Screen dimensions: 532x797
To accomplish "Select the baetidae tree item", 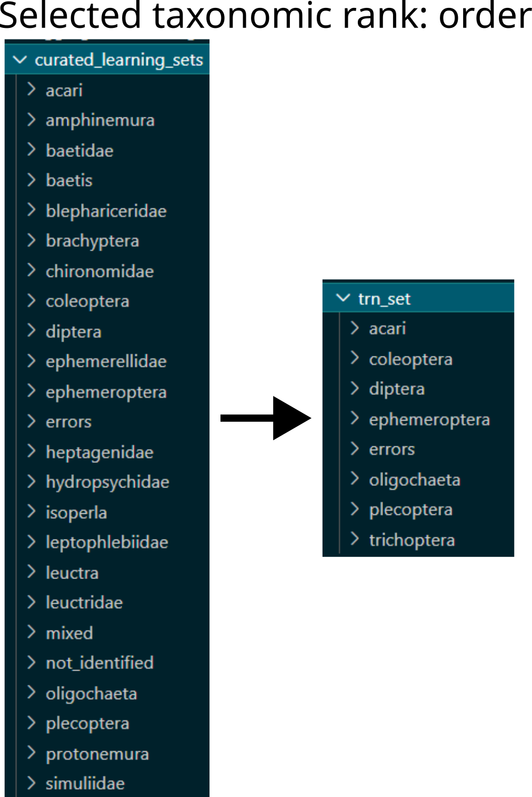I will pos(79,150).
